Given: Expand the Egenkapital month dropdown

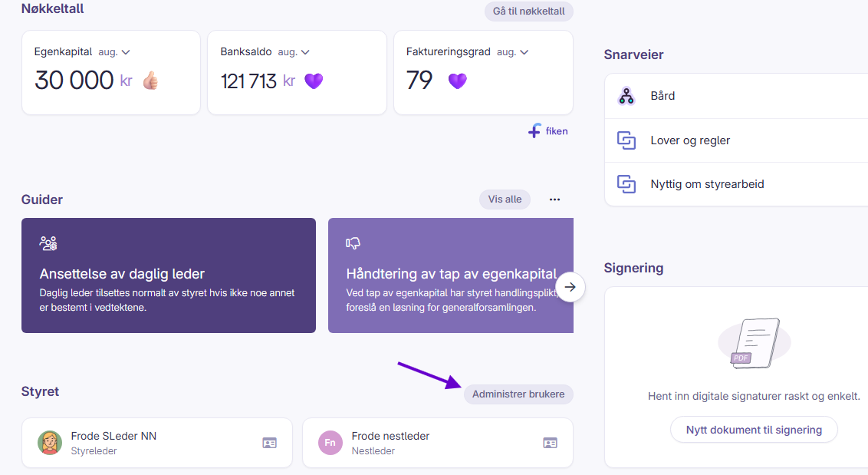Looking at the screenshot, I should tap(114, 52).
